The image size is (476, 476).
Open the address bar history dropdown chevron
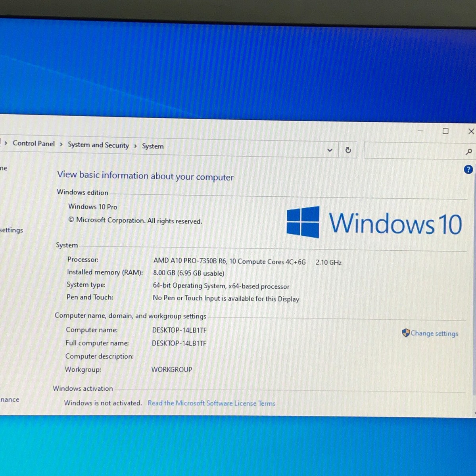coord(330,150)
